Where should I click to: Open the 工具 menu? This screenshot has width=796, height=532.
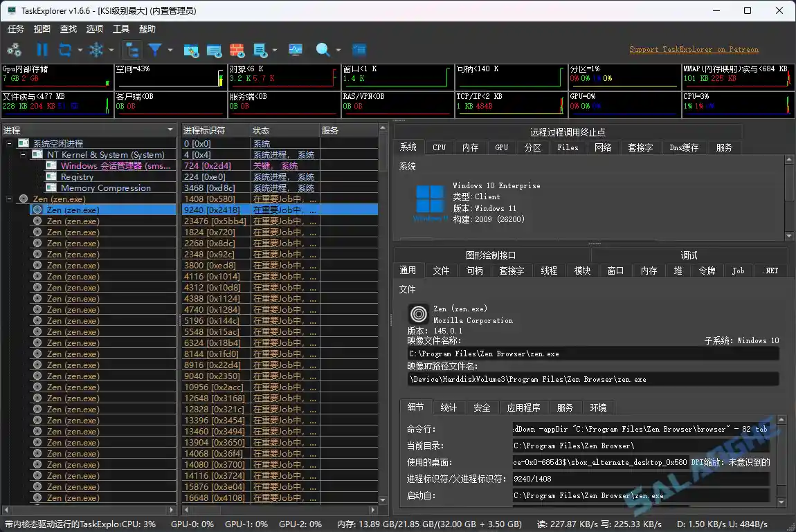coord(120,28)
